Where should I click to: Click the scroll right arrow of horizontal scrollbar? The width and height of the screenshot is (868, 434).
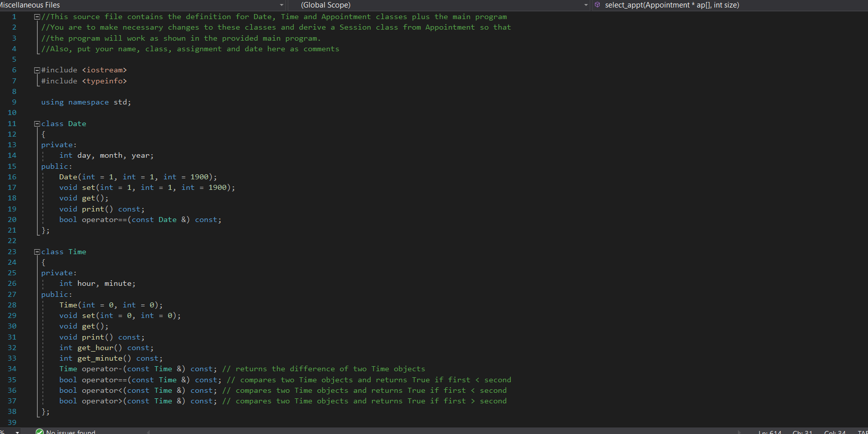pyautogui.click(x=738, y=431)
